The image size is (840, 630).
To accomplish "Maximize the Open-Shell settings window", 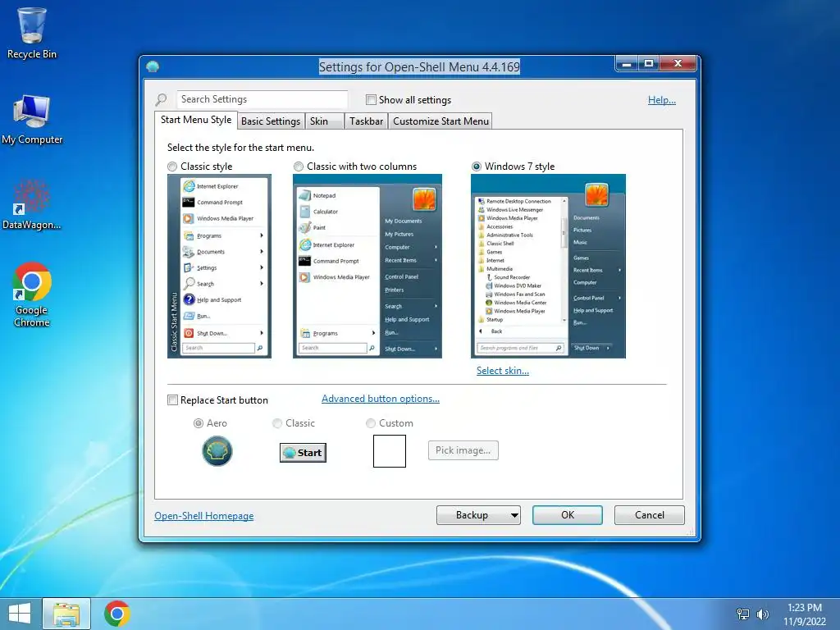I will [x=649, y=64].
